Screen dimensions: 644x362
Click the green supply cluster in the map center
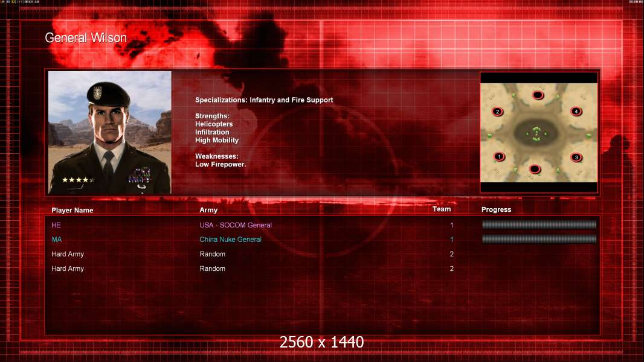(536, 133)
